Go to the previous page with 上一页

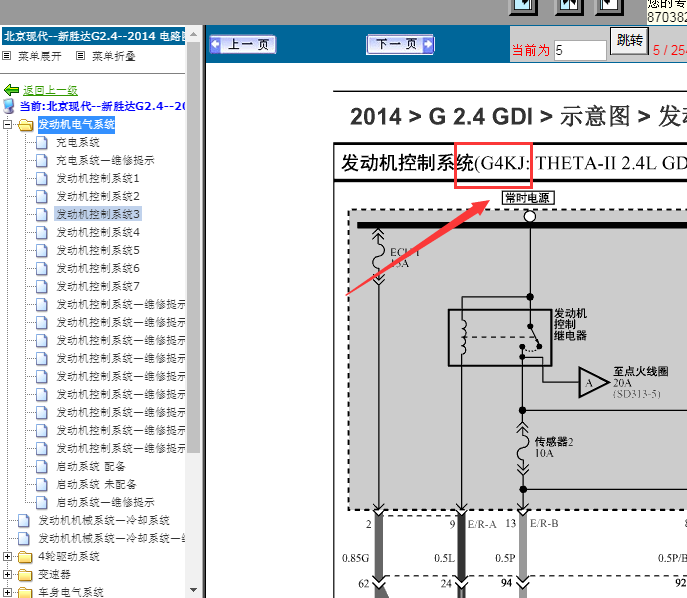(x=243, y=44)
